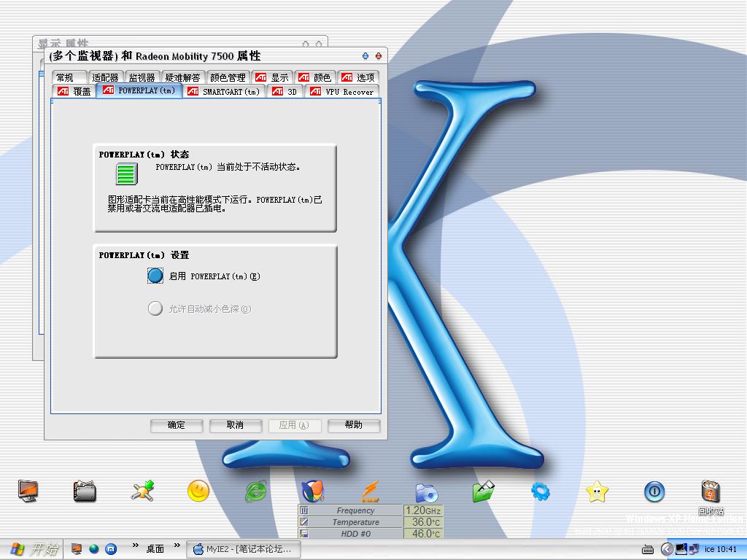Image resolution: width=747 pixels, height=560 pixels.
Task: Open the ATI 选项 tab
Action: click(x=357, y=77)
